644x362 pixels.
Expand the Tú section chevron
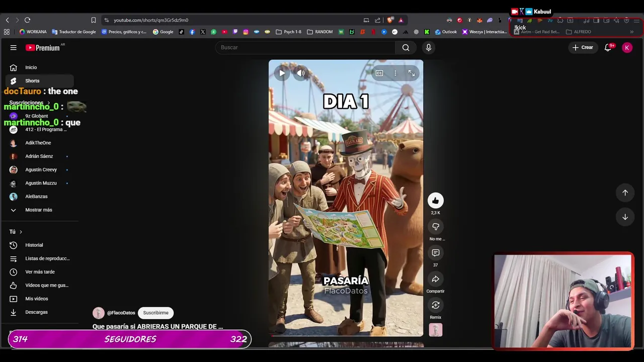coord(21,232)
